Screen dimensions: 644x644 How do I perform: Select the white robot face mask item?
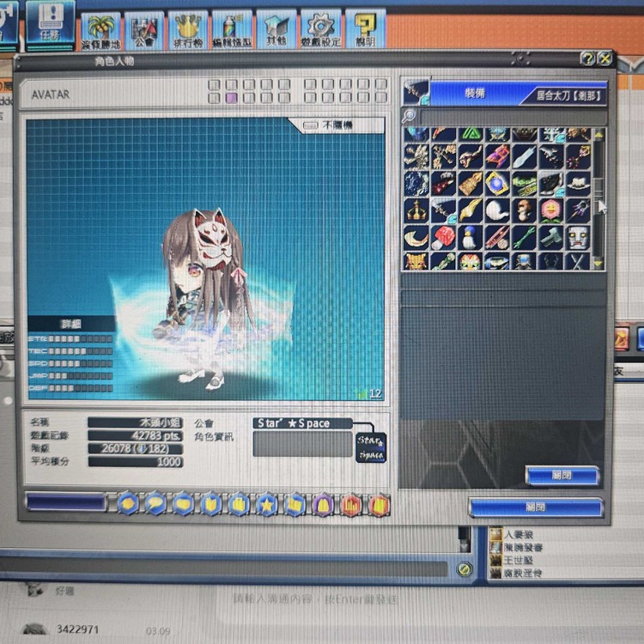pyautogui.click(x=578, y=237)
